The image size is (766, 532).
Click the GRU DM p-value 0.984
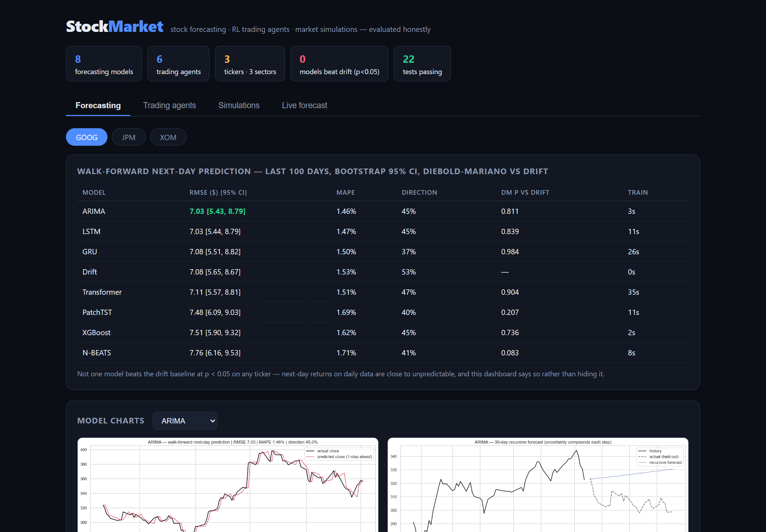[x=510, y=252]
